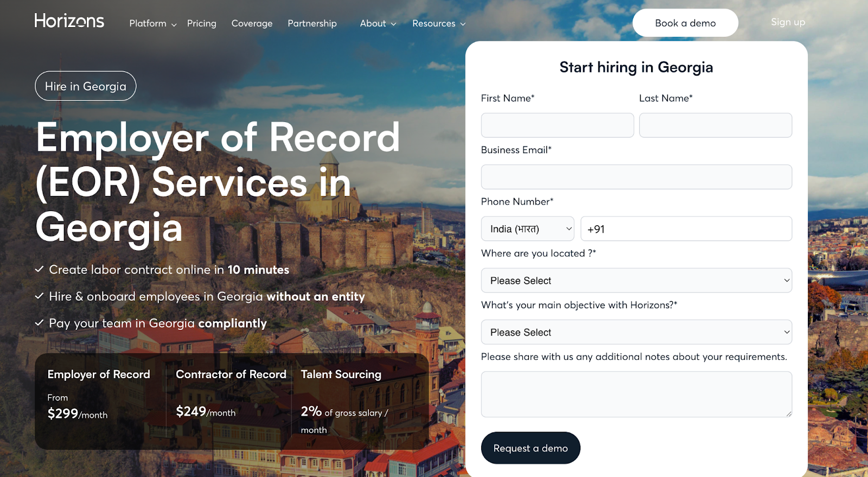
Task: Expand the About menu
Action: (378, 23)
